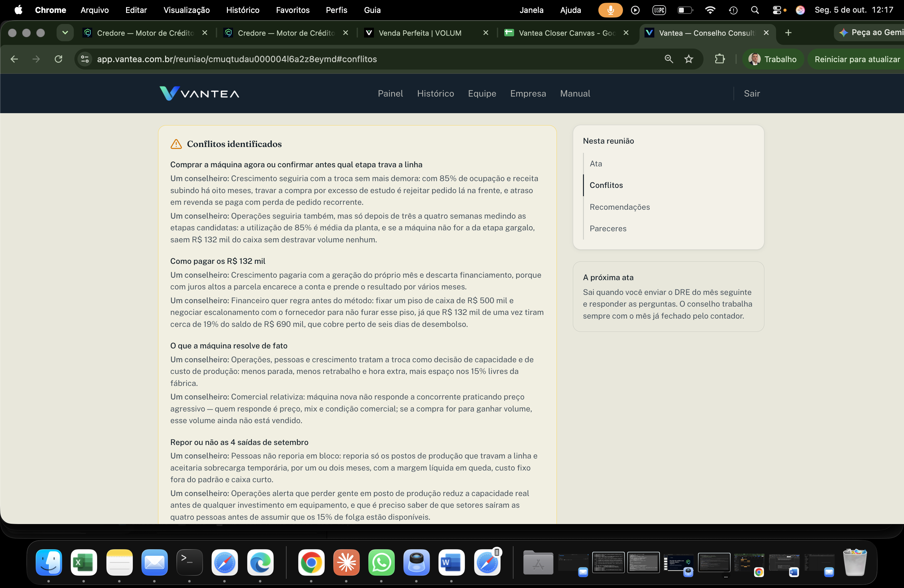Click the microphone icon in menu bar
This screenshot has width=904, height=588.
coord(610,10)
